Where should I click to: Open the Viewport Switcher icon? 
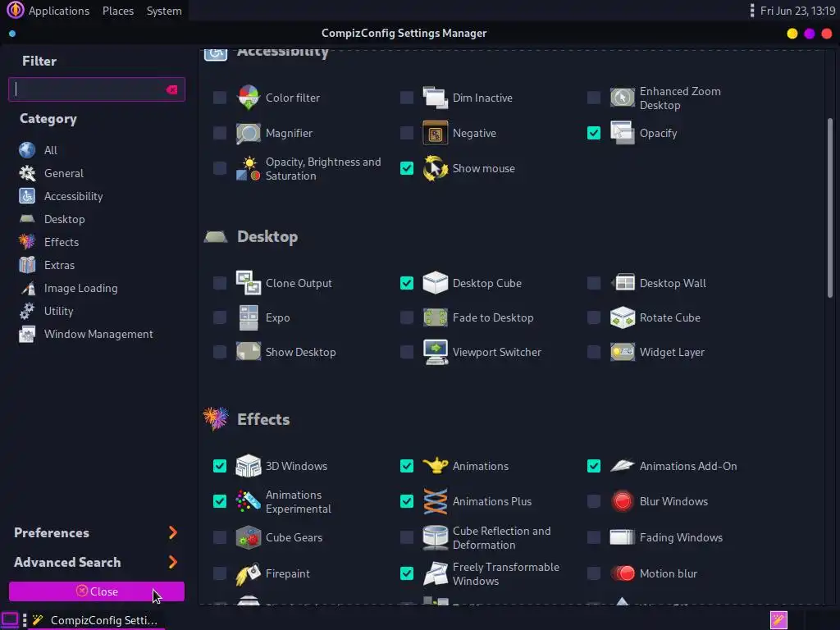(x=435, y=352)
